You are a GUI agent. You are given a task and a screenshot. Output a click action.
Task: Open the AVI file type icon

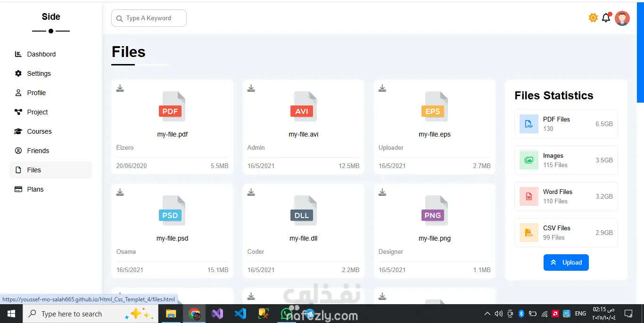click(x=303, y=106)
